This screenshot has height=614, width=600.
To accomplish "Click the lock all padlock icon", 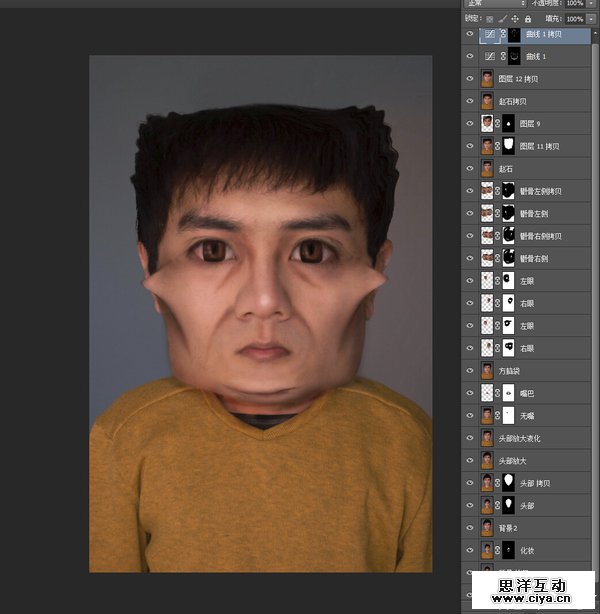I will 527,18.
